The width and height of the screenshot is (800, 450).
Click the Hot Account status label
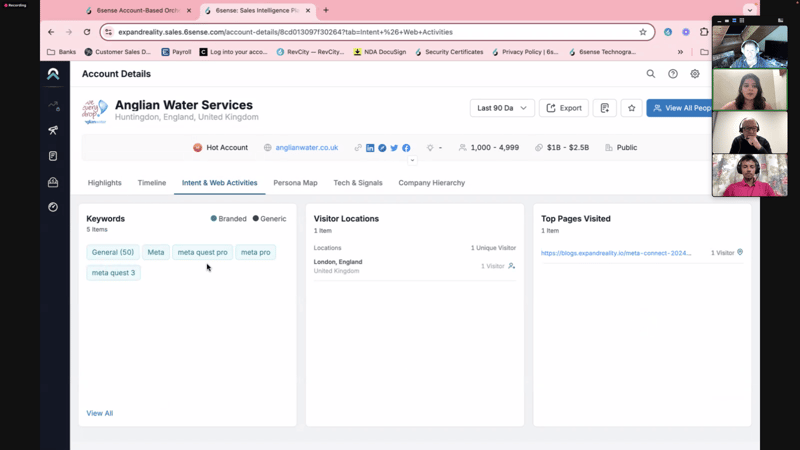(x=220, y=147)
